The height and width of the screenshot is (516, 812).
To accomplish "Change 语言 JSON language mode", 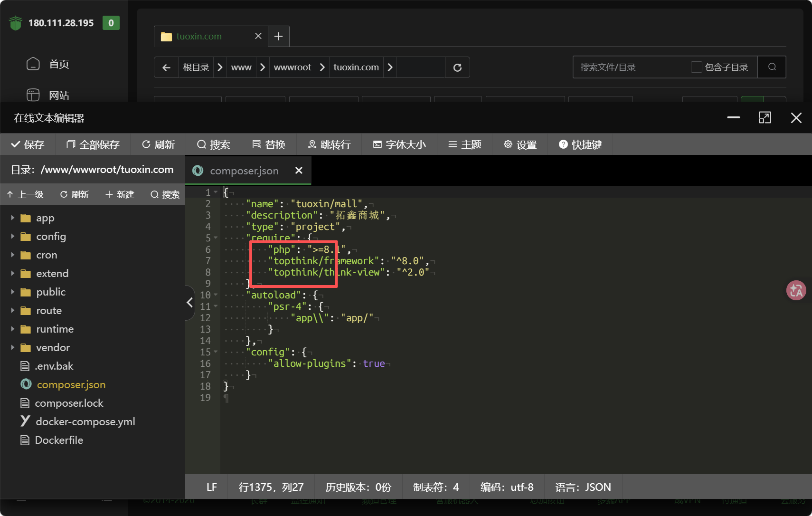I will click(x=583, y=487).
